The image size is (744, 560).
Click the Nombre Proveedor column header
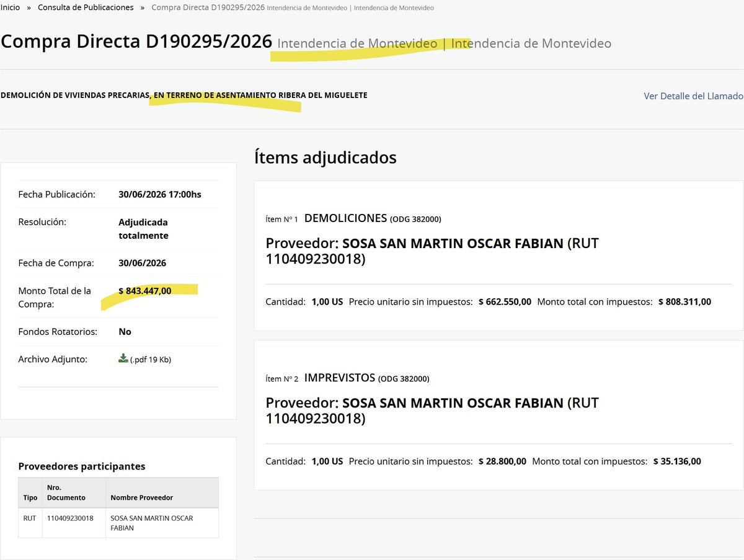pyautogui.click(x=162, y=493)
